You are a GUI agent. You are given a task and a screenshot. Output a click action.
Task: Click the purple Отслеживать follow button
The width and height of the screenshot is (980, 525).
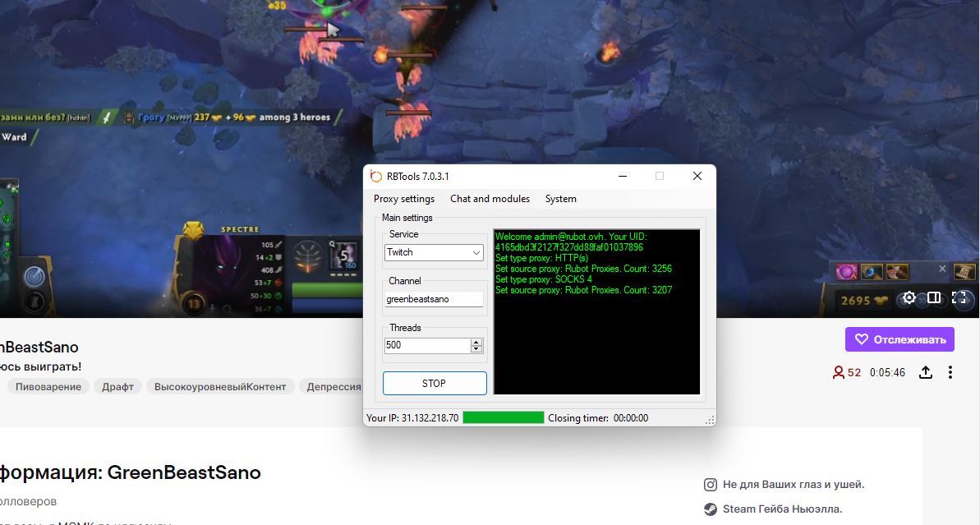pyautogui.click(x=899, y=339)
